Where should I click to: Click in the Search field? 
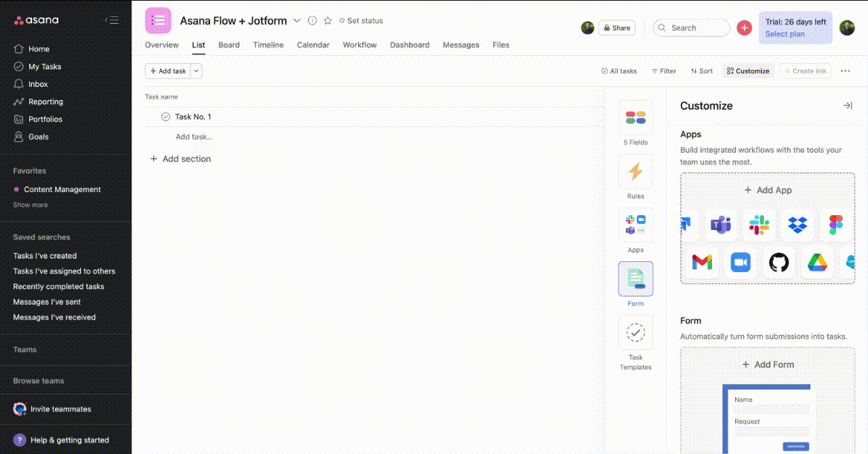(x=692, y=28)
